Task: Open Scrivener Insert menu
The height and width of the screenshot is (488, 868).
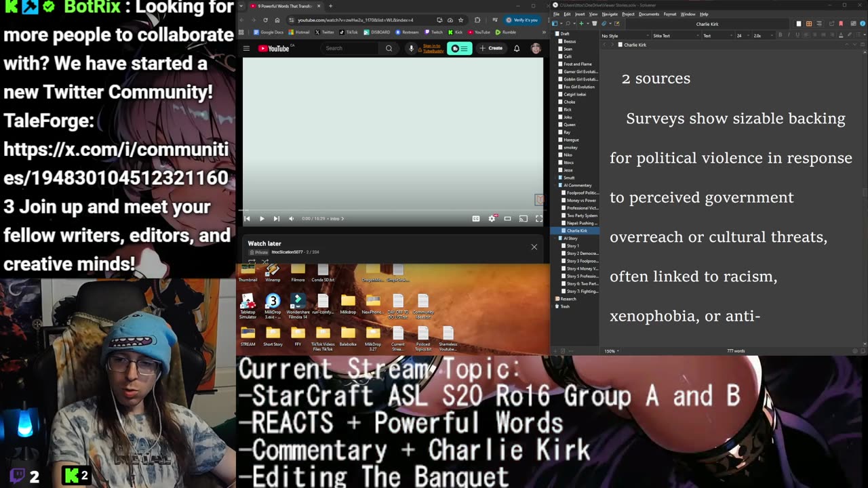Action: click(x=580, y=14)
